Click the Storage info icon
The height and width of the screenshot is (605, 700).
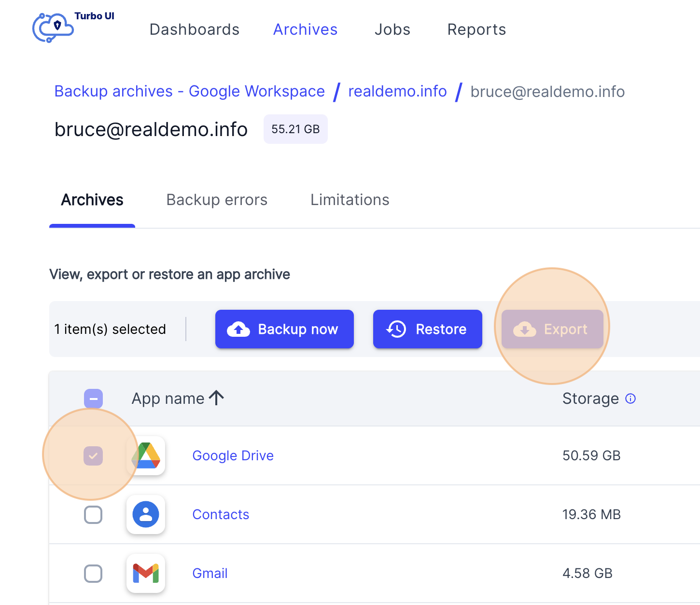click(630, 399)
